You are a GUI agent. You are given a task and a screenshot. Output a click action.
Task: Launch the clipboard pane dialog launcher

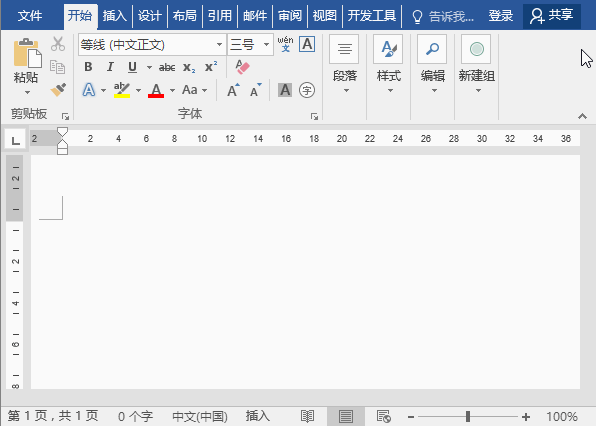(65, 116)
